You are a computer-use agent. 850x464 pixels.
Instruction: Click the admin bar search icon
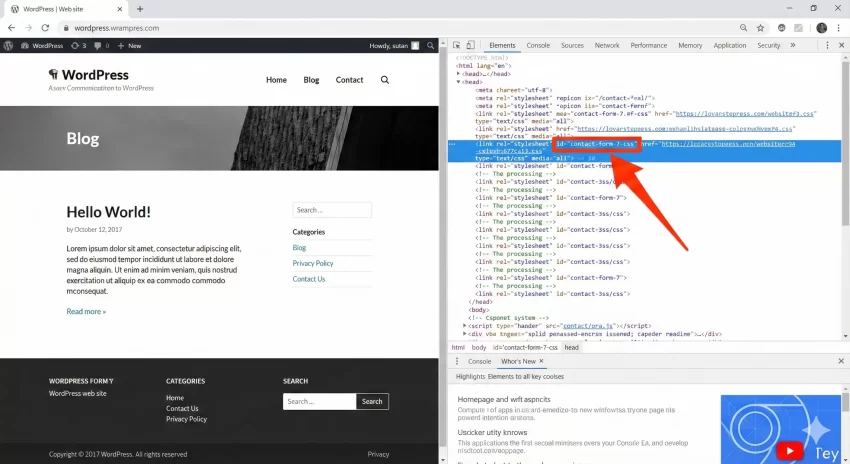point(430,46)
